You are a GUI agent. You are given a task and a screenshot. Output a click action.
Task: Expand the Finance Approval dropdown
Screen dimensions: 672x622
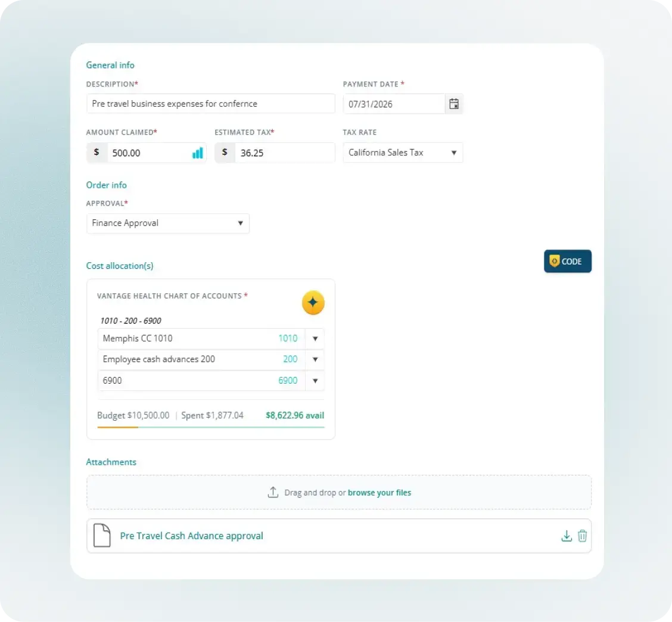pos(168,223)
